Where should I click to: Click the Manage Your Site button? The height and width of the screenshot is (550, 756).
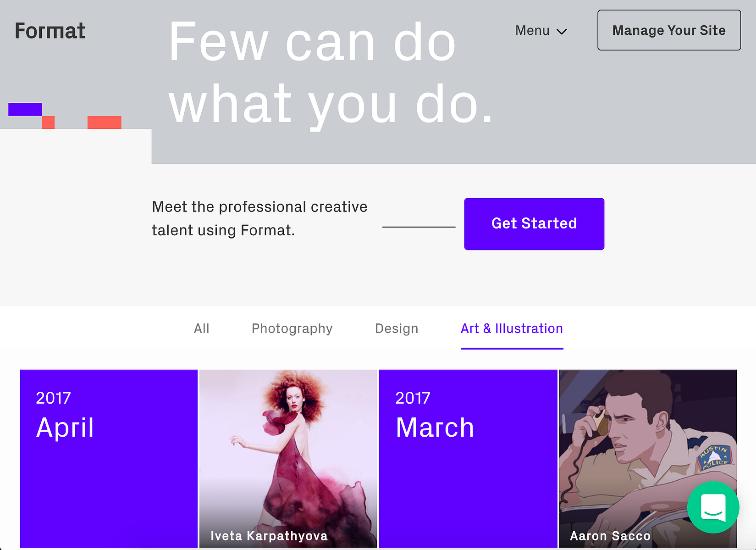[x=669, y=30]
